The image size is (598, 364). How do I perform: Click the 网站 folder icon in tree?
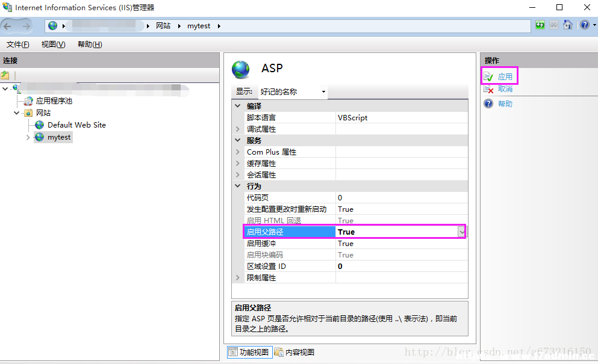coord(28,113)
